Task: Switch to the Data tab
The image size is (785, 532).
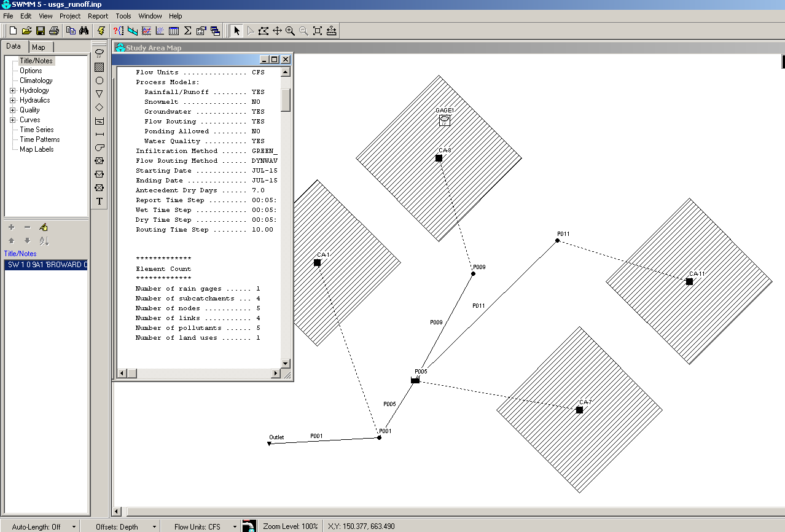Action: (14, 47)
